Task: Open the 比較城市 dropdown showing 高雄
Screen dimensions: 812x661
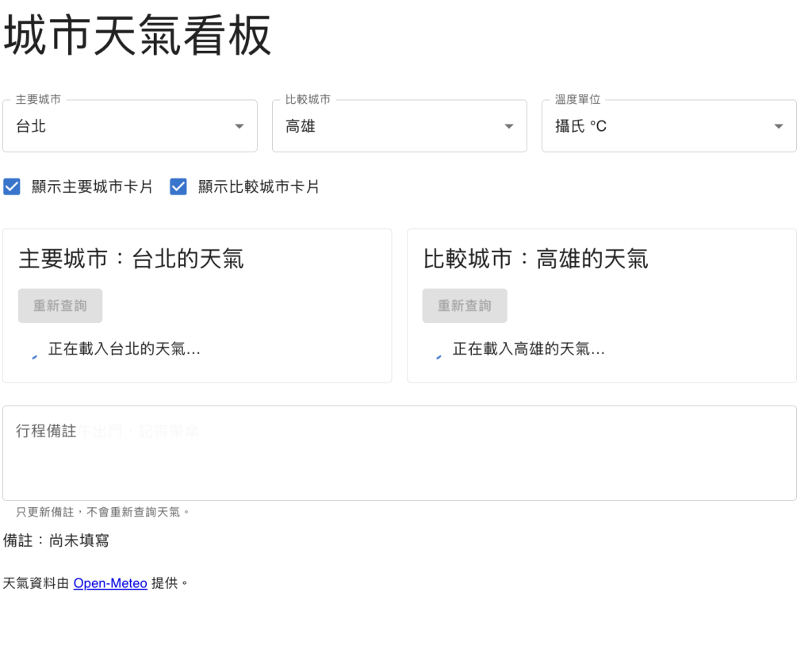Action: (400, 126)
